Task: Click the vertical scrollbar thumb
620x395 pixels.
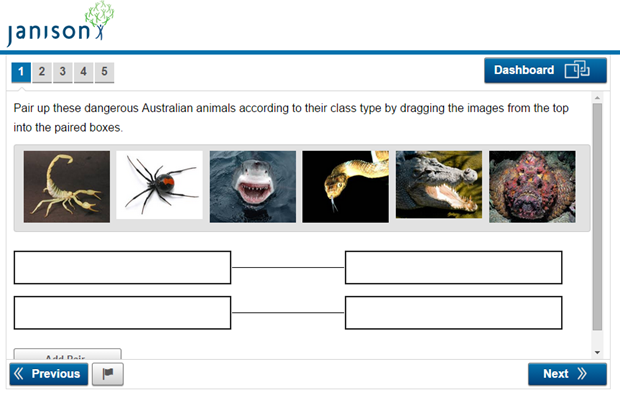Action: 597,217
